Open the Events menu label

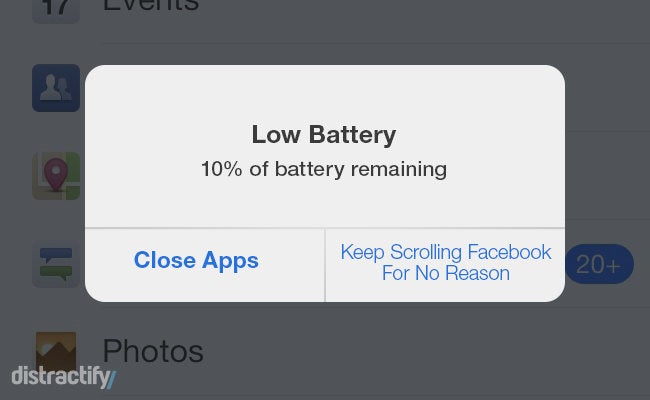(x=151, y=5)
